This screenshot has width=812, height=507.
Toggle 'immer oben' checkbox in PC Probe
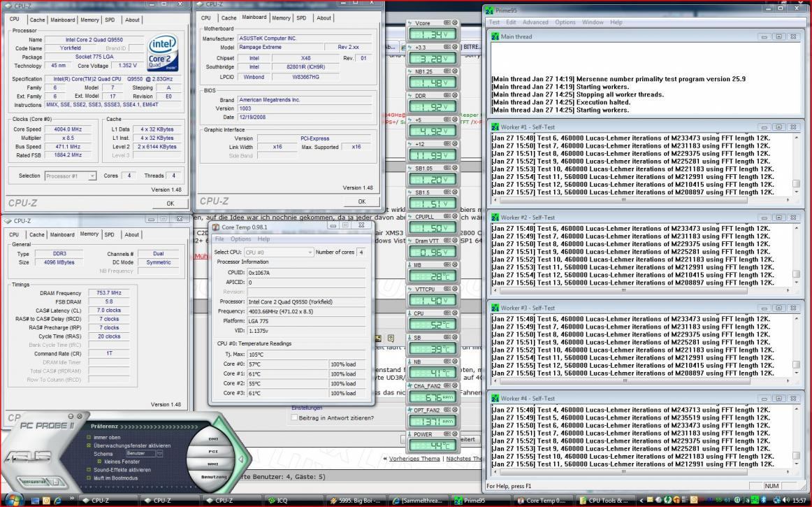(89, 437)
